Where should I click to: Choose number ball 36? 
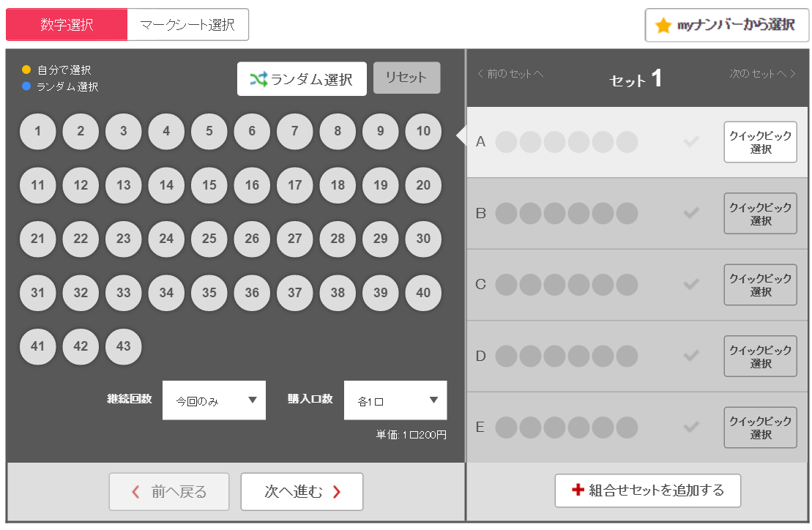click(252, 293)
